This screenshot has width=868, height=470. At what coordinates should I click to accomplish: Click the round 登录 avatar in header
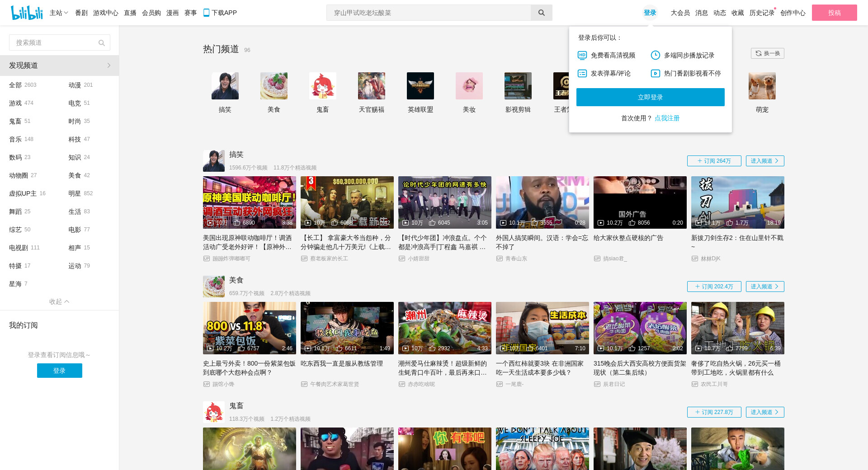[650, 13]
